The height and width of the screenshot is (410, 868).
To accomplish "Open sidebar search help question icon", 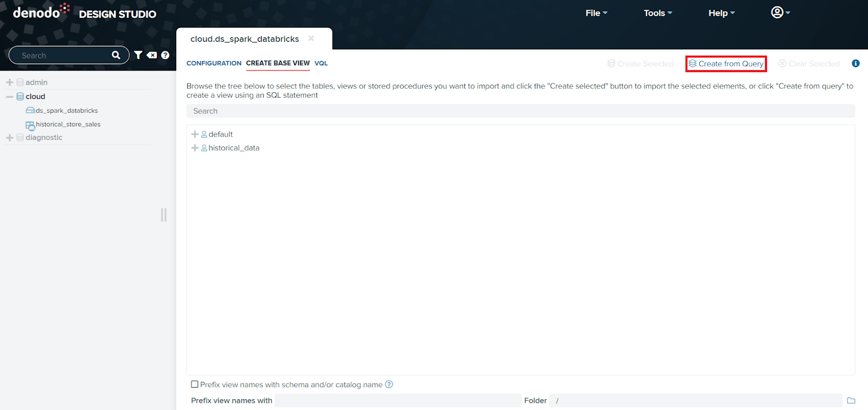I will coord(165,55).
